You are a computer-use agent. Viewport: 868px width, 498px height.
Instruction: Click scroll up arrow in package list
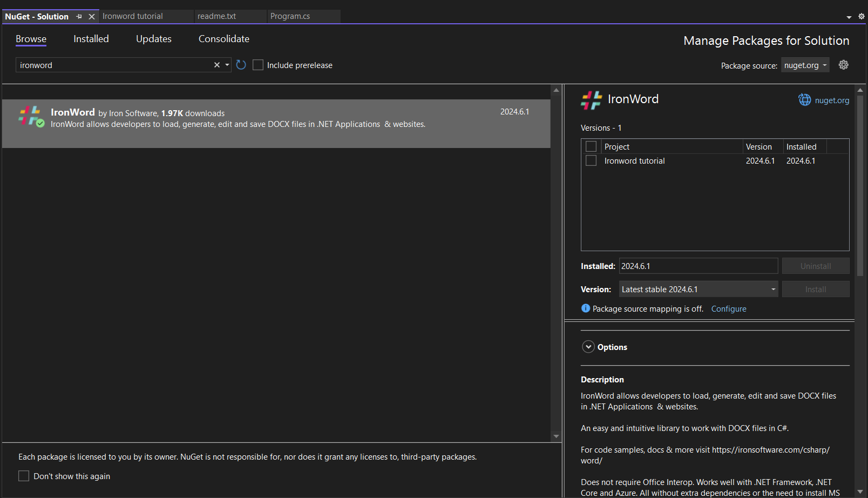click(x=556, y=90)
